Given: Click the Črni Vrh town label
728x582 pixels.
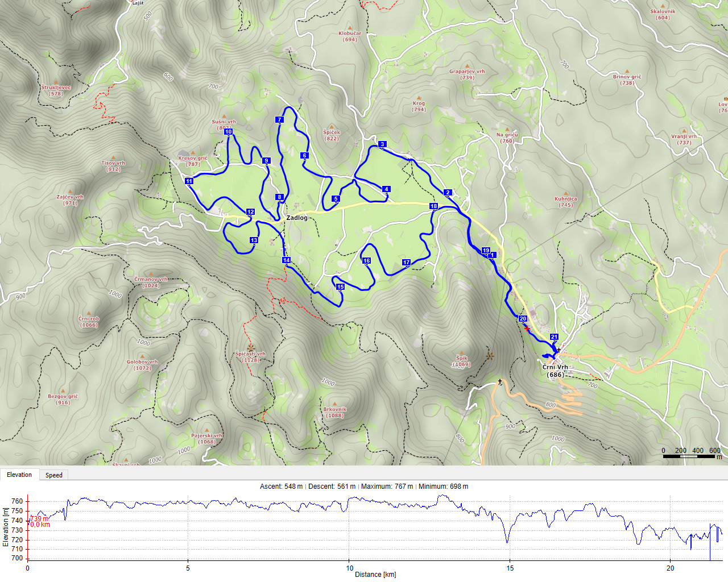Looking at the screenshot, I should pos(555,367).
